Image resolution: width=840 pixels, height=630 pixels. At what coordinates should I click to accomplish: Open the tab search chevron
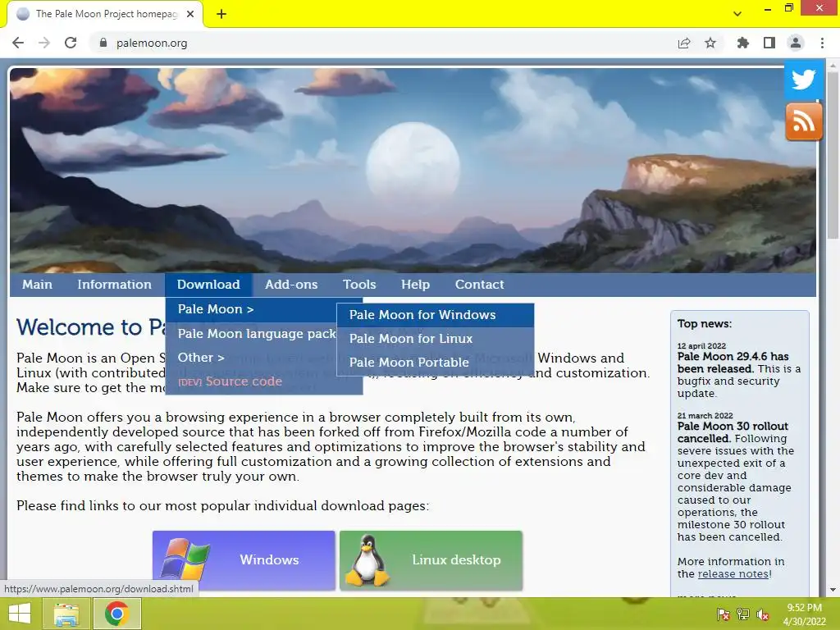coord(737,14)
